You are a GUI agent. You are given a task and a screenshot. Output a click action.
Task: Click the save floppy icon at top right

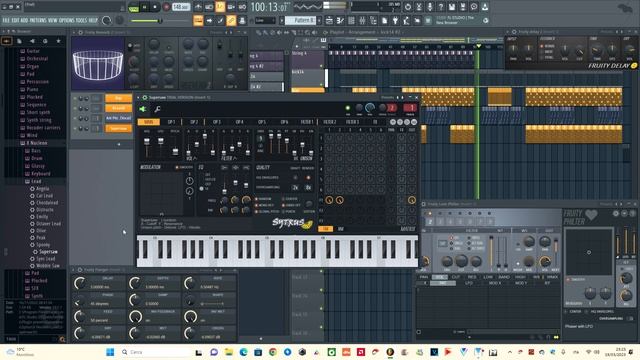(x=452, y=7)
